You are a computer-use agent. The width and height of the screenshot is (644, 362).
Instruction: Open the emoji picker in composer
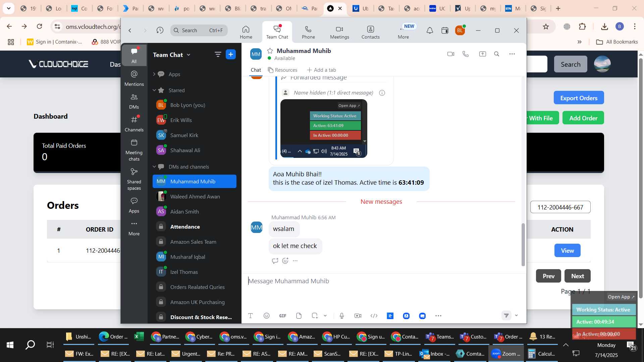[x=267, y=316]
